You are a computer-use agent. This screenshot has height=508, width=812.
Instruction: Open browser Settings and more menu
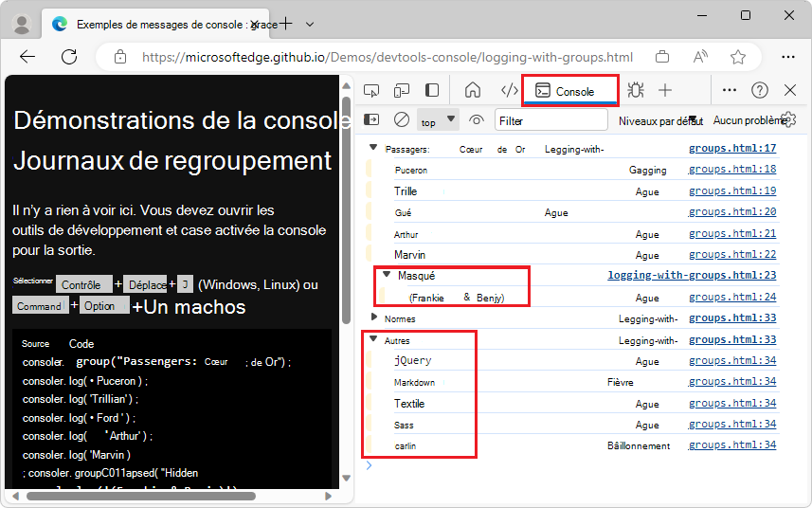[788, 57]
